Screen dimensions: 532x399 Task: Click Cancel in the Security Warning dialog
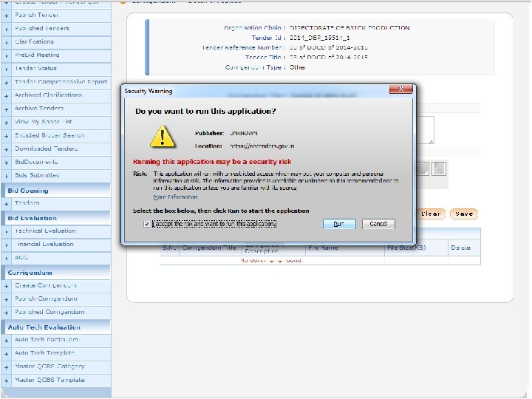click(378, 224)
